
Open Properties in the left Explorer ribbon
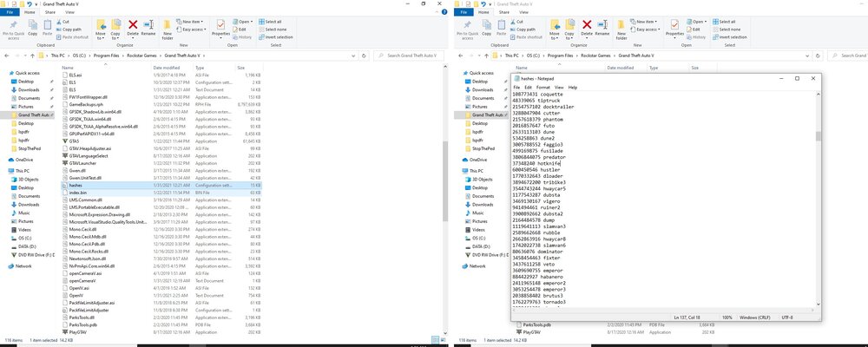pyautogui.click(x=220, y=28)
